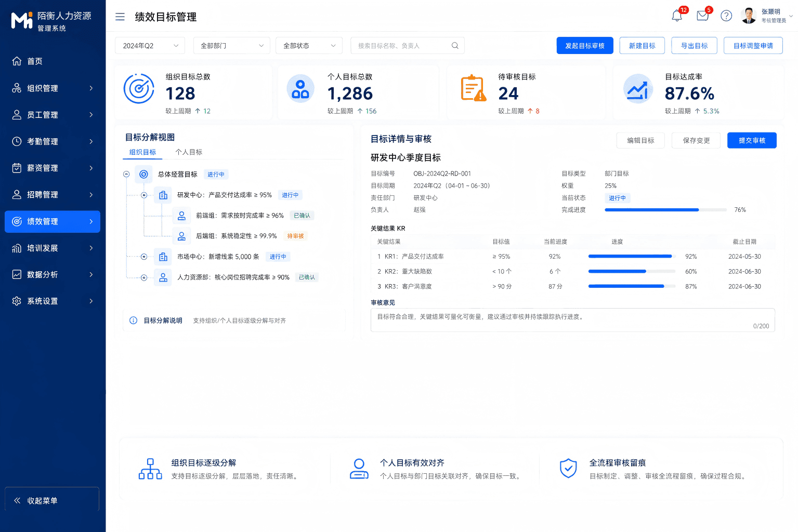This screenshot has width=798, height=532.
Task: Click the 目标分解说明 info icon
Action: [133, 321]
